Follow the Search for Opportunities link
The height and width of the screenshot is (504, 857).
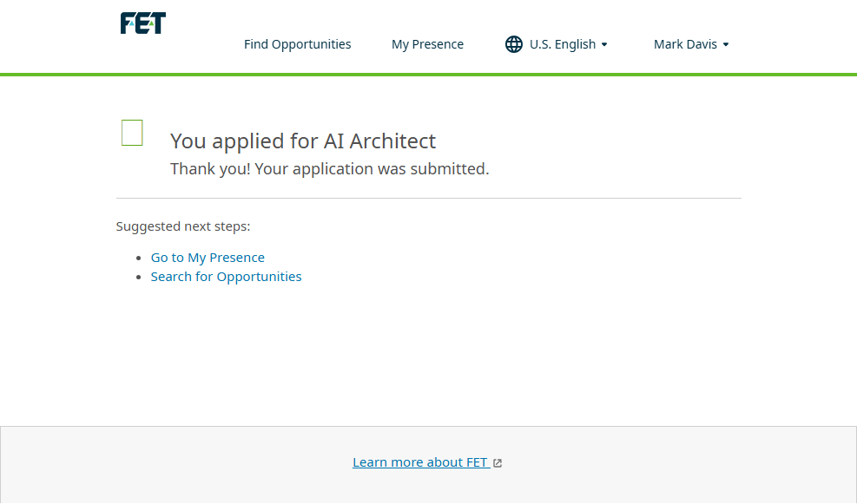pos(226,277)
